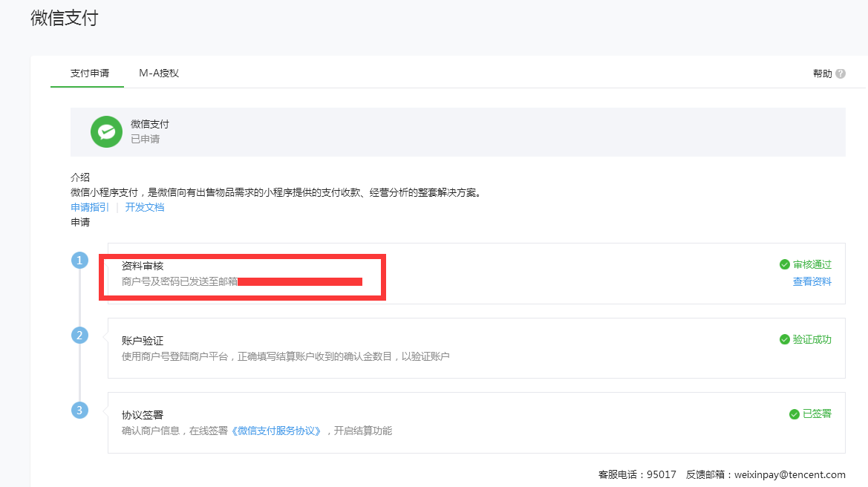
Task: Select the 协议签署 step heading
Action: 143,415
